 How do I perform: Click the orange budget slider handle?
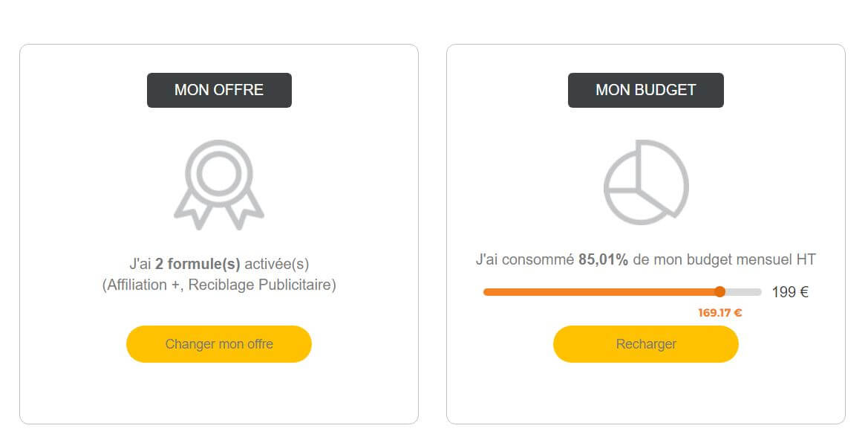pyautogui.click(x=719, y=292)
